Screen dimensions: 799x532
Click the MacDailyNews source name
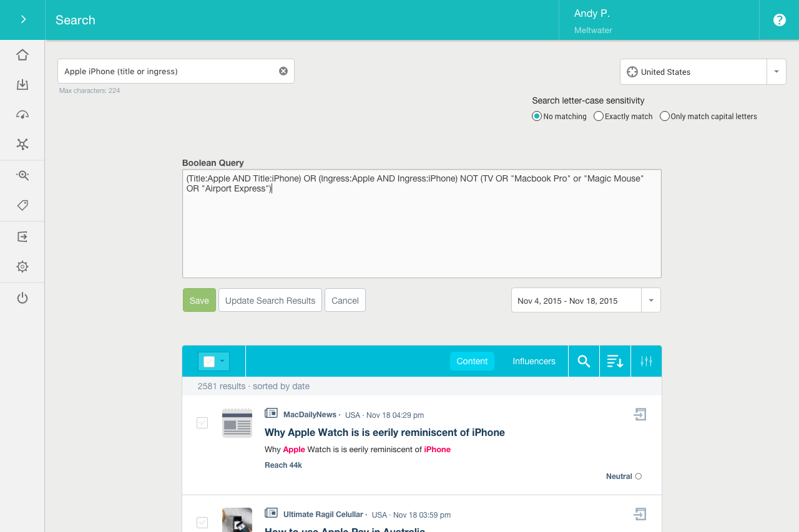310,415
